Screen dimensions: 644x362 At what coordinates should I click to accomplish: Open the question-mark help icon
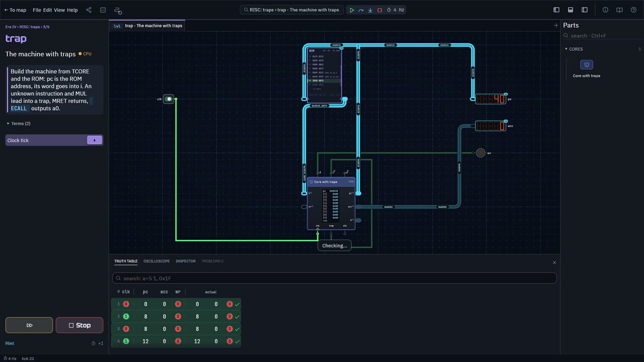click(x=633, y=10)
